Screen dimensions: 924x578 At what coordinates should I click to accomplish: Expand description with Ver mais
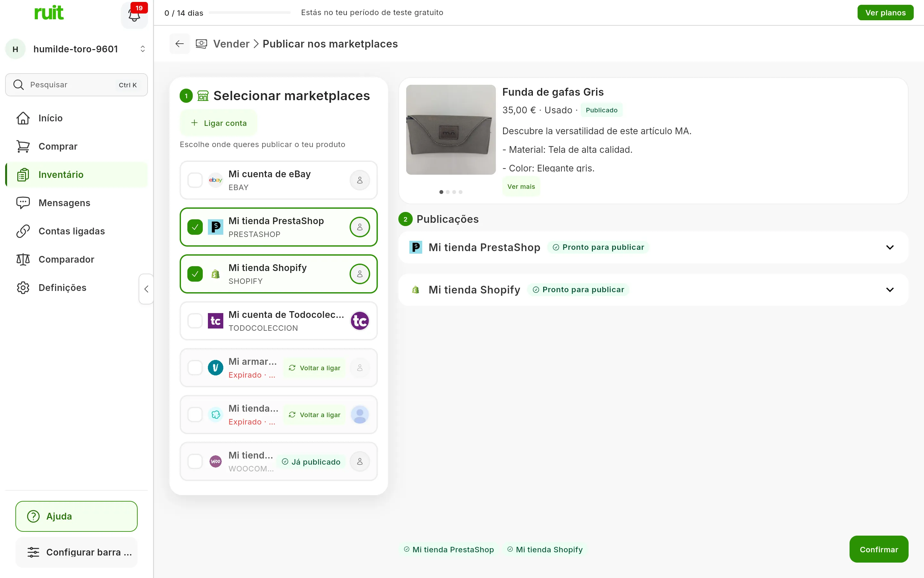coord(521,187)
